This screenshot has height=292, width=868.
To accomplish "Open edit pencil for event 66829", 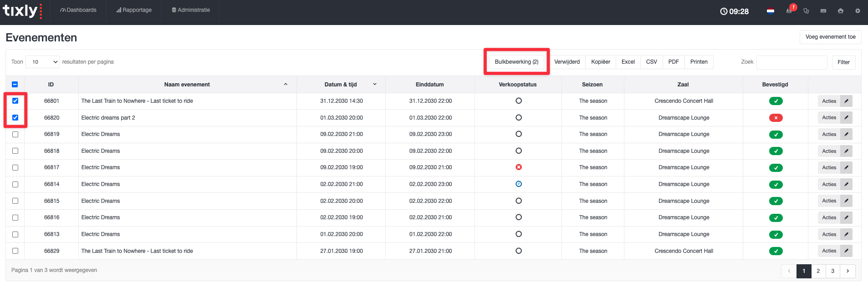I will 846,251.
